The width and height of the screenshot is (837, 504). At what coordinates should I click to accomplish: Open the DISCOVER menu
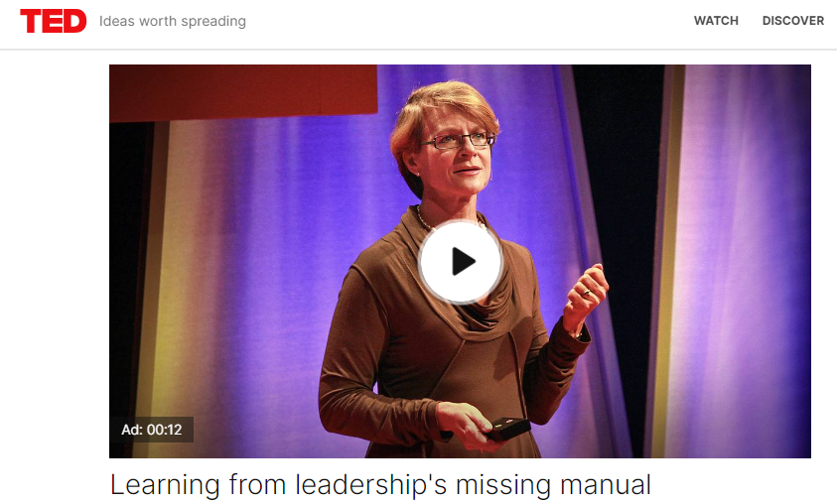[792, 21]
